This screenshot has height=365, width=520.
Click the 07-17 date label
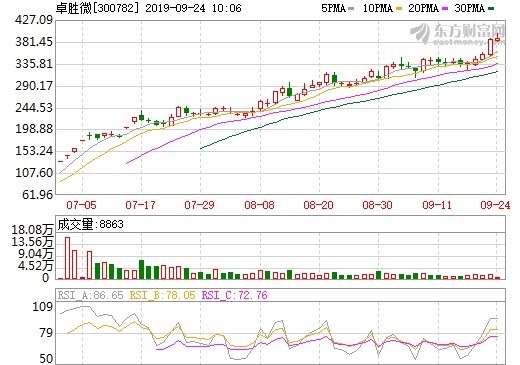click(140, 205)
